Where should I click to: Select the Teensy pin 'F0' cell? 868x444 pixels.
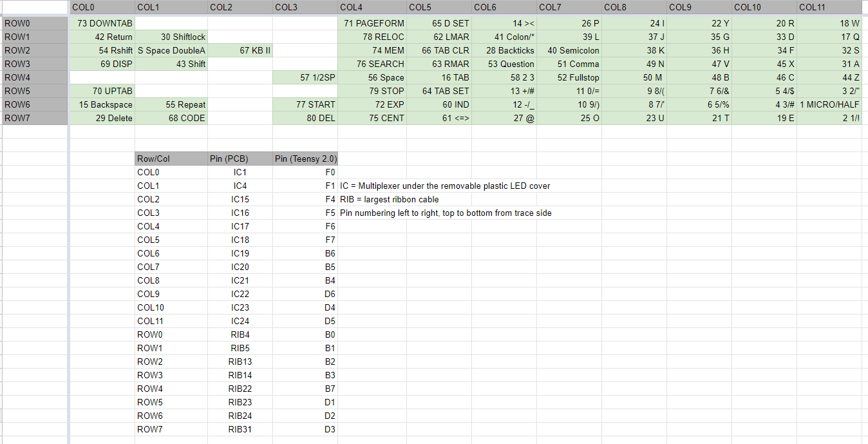tap(305, 172)
